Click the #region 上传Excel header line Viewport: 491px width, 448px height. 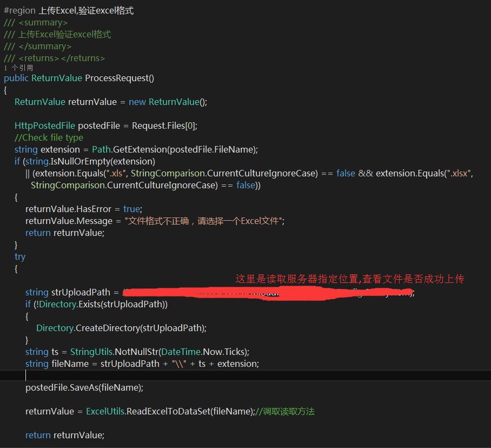69,11
